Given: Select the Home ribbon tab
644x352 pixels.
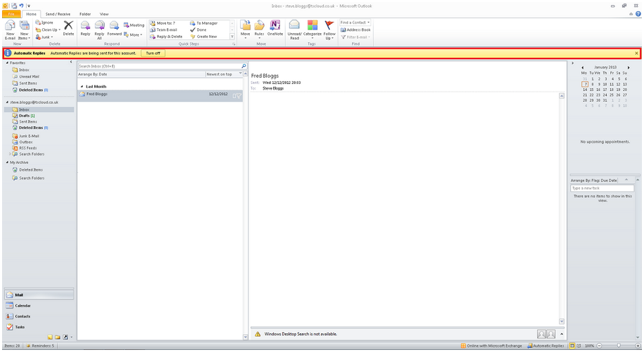Looking at the screenshot, I should pyautogui.click(x=31, y=14).
